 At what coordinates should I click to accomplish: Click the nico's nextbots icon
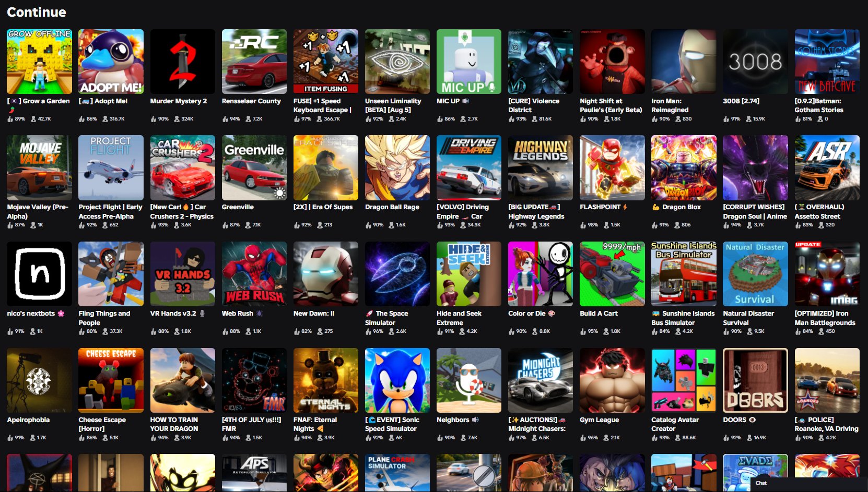[x=39, y=274]
